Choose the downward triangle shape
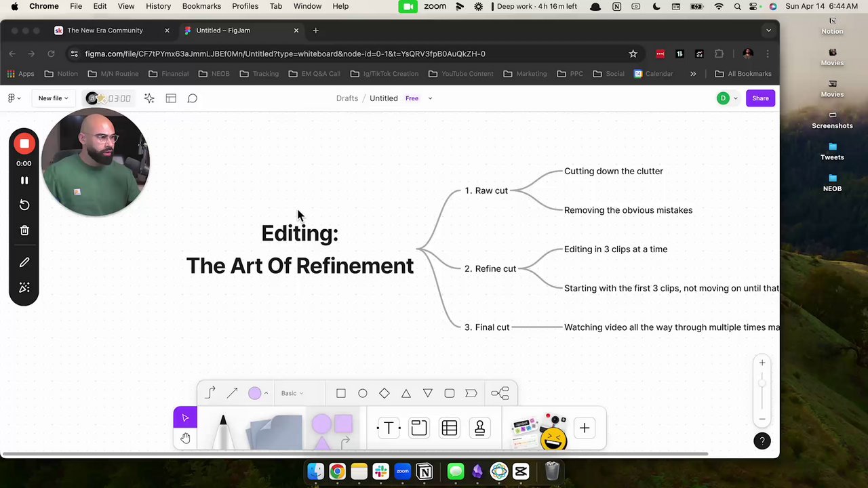Image resolution: width=868 pixels, height=488 pixels. point(428,393)
